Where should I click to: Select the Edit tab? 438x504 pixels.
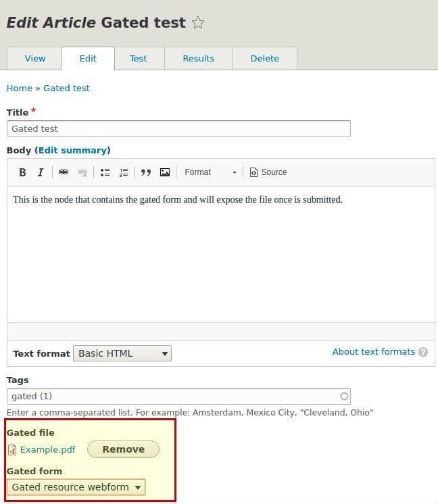tap(88, 59)
